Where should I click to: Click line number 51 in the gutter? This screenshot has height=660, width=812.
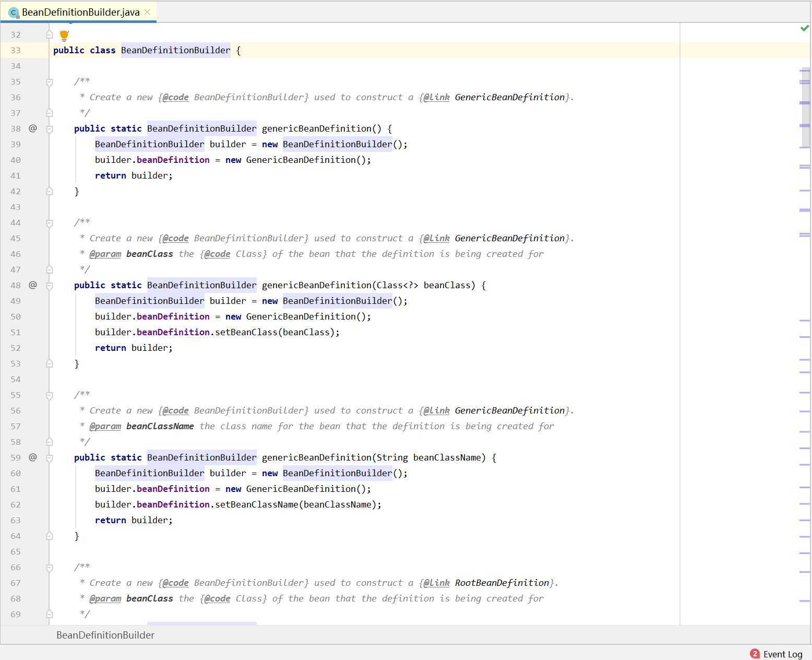pos(16,332)
